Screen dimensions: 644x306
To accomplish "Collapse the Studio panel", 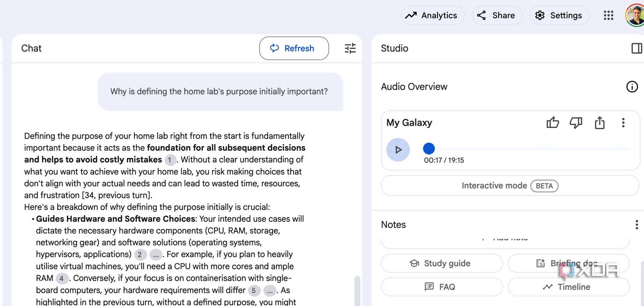I will [637, 48].
